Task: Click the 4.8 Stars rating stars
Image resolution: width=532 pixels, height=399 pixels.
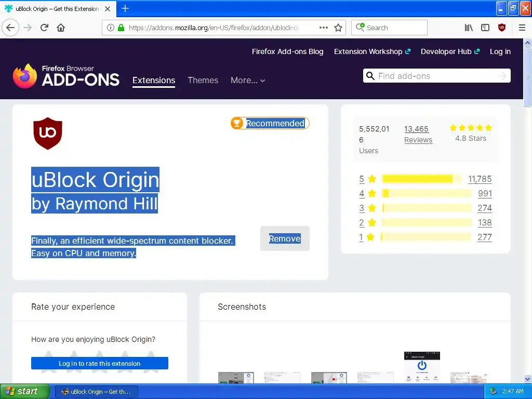Action: pos(471,128)
